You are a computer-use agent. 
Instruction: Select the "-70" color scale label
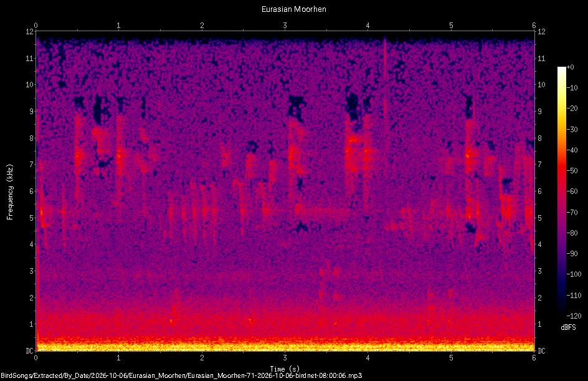[x=572, y=213]
